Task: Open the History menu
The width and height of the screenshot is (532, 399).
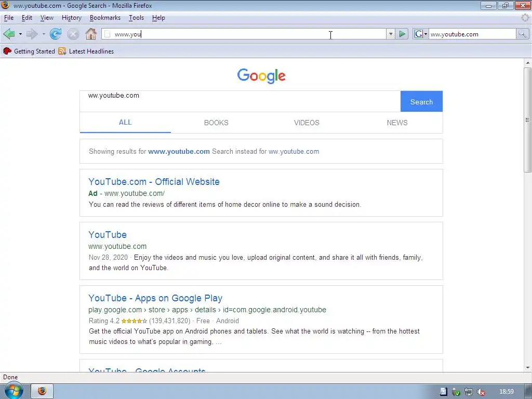Action: coord(72,18)
